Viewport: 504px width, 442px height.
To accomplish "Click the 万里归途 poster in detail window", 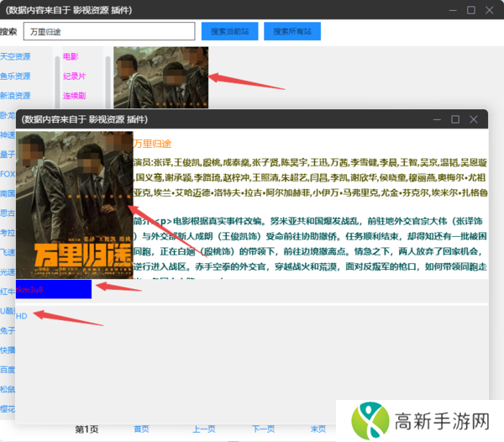I will (x=75, y=204).
